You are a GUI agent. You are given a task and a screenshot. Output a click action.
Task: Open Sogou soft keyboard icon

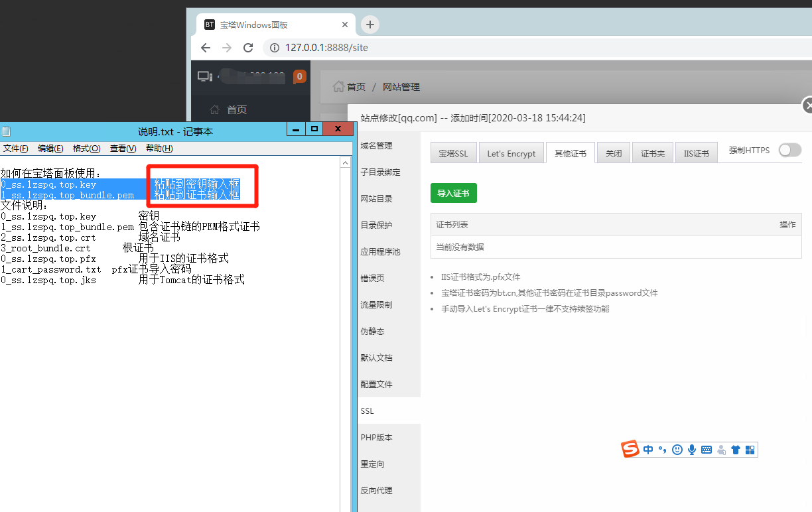(x=707, y=450)
